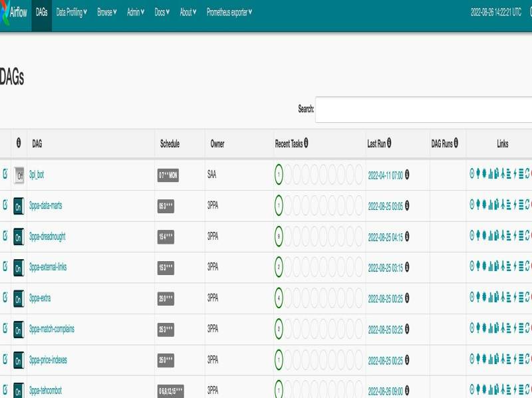Expand Prometheus exporter dropdown
The height and width of the screenshot is (398, 532).
229,12
